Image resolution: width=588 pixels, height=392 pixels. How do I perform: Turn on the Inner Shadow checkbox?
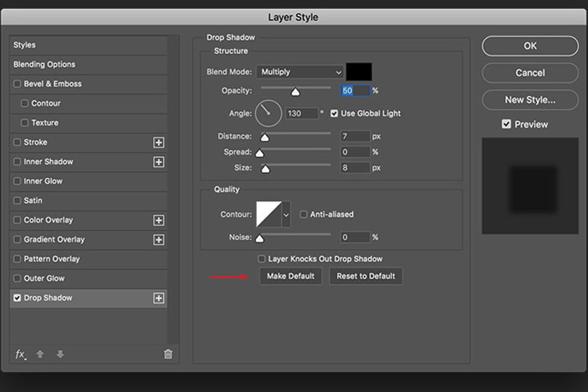click(17, 162)
